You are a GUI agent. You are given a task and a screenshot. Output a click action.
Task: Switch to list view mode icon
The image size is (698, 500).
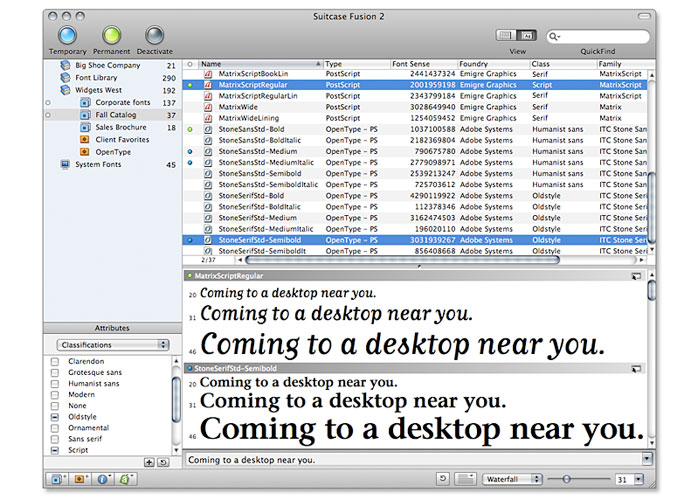pos(506,36)
